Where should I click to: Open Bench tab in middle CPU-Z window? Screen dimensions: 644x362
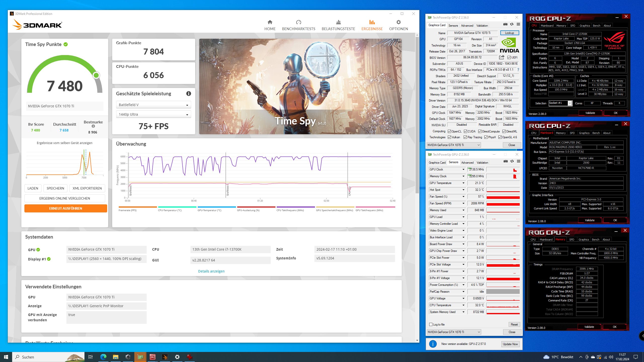596,133
